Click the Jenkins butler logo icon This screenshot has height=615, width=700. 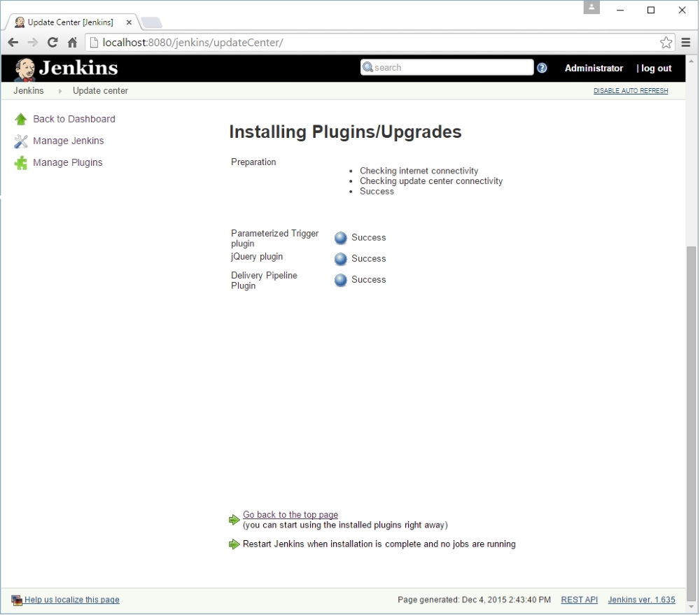coord(25,69)
